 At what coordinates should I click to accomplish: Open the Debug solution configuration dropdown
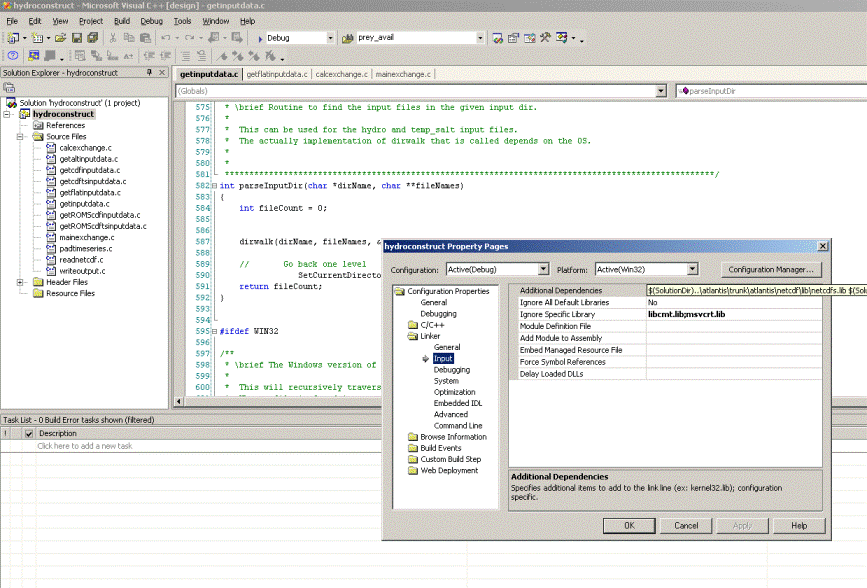click(x=330, y=38)
